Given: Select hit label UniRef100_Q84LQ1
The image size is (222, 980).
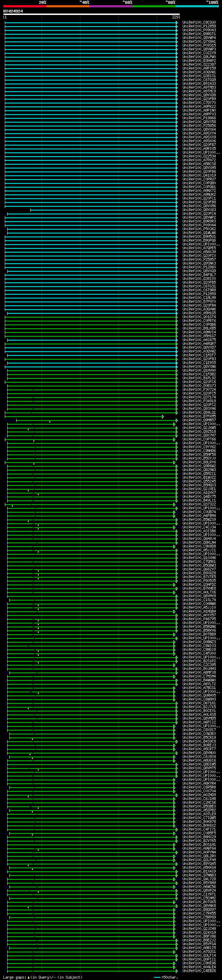Looking at the screenshot, I should [199, 412].
